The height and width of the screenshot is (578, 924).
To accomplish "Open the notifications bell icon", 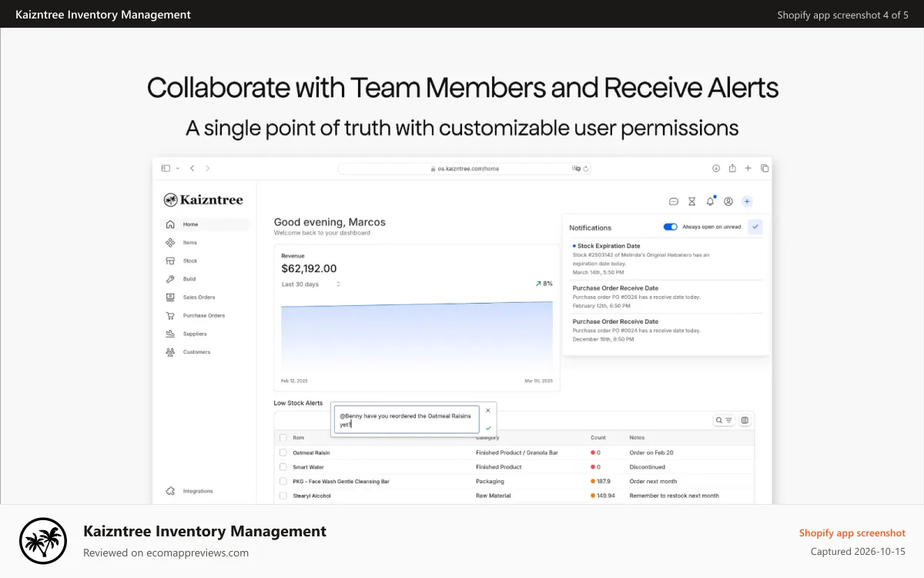I will tap(710, 201).
